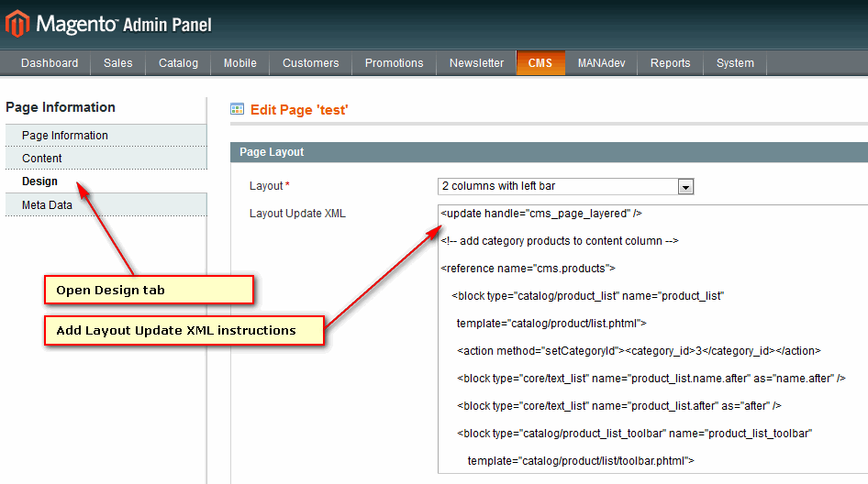The width and height of the screenshot is (868, 484).
Task: Click inside the Layout Update XML textarea
Action: (652, 339)
